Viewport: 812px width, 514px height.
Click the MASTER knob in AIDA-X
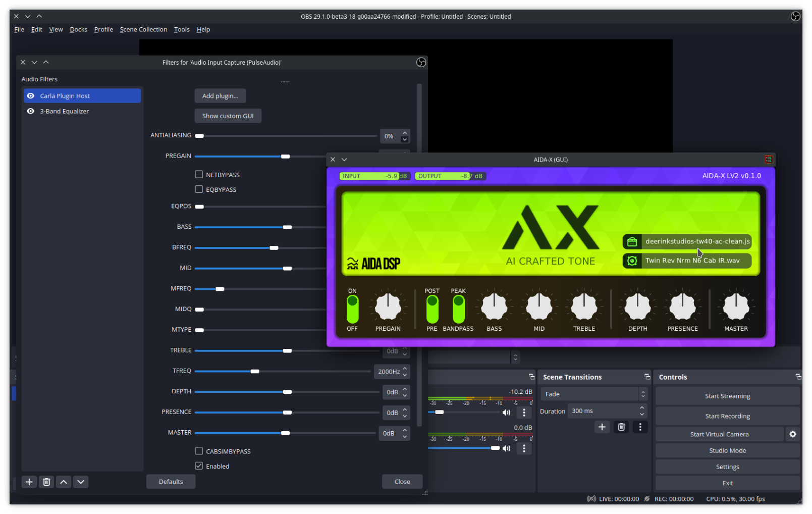point(736,306)
